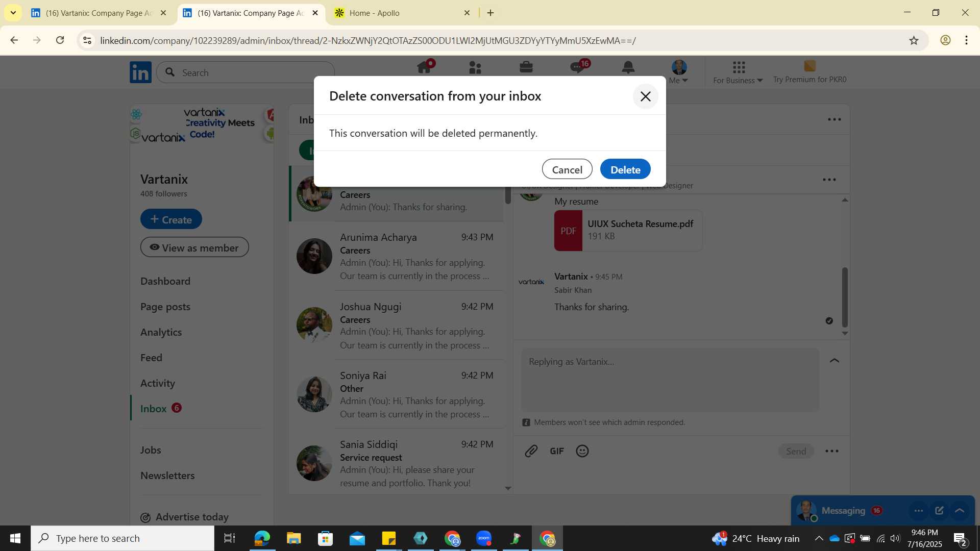Open the tab search dropdown
Image resolution: width=980 pixels, height=551 pixels.
pyautogui.click(x=13, y=13)
